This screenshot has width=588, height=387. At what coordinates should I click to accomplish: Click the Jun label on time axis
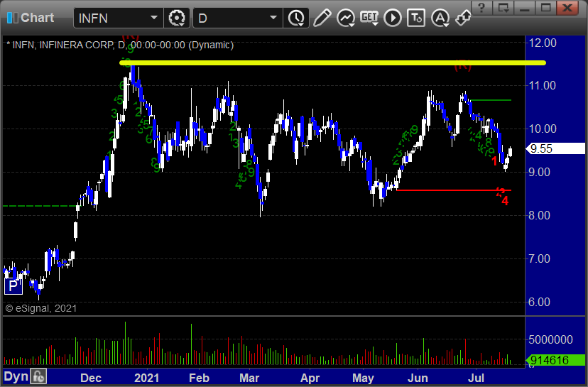click(x=418, y=378)
